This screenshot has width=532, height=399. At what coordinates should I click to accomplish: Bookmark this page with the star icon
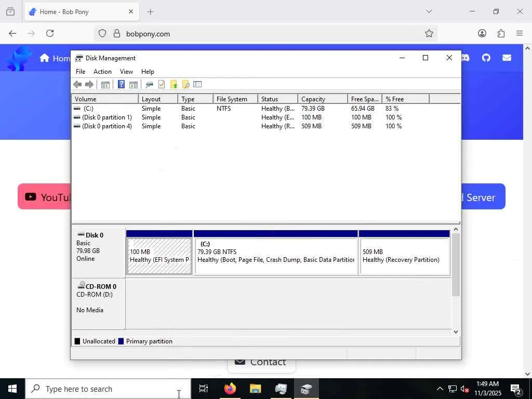click(429, 34)
